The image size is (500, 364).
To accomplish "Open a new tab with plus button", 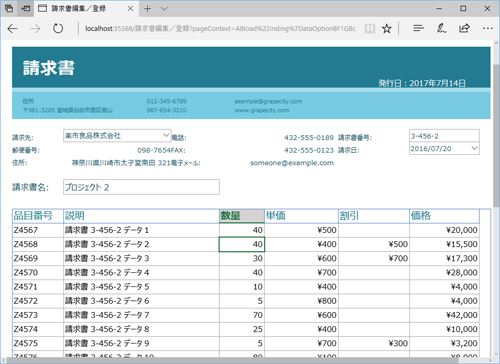I will pos(147,9).
